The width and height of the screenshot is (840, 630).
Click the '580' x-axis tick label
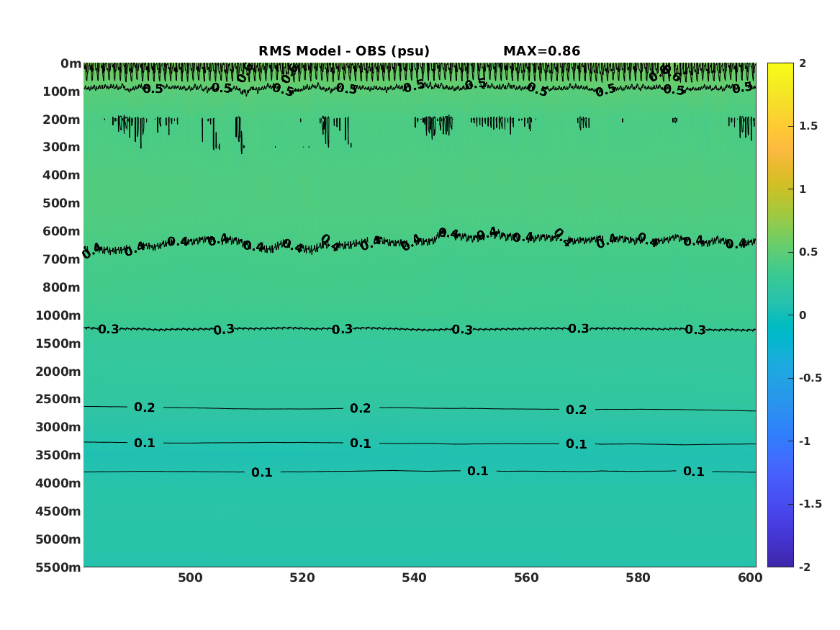point(638,578)
